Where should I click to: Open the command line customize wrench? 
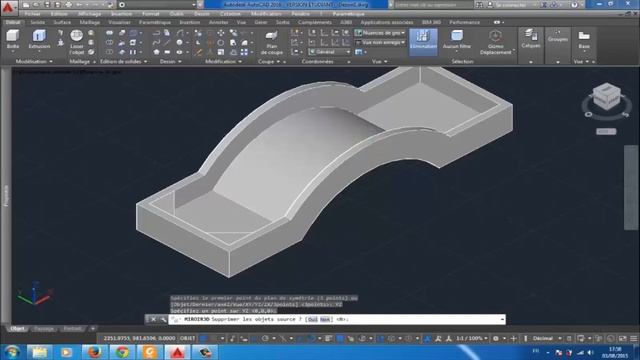click(163, 319)
